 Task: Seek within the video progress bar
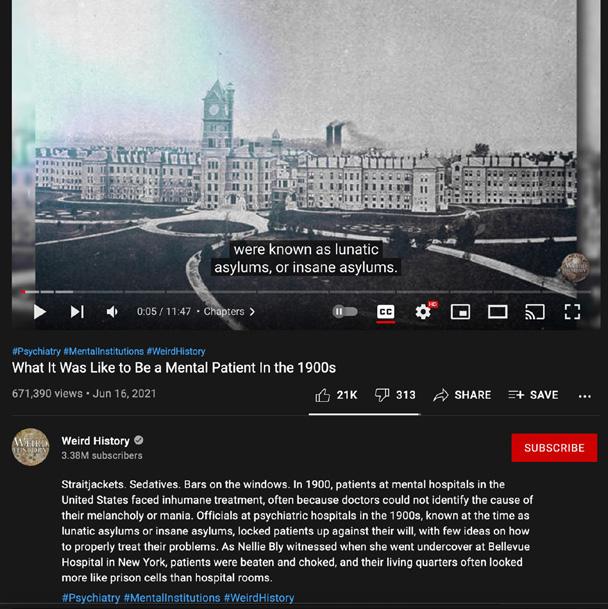[306, 291]
